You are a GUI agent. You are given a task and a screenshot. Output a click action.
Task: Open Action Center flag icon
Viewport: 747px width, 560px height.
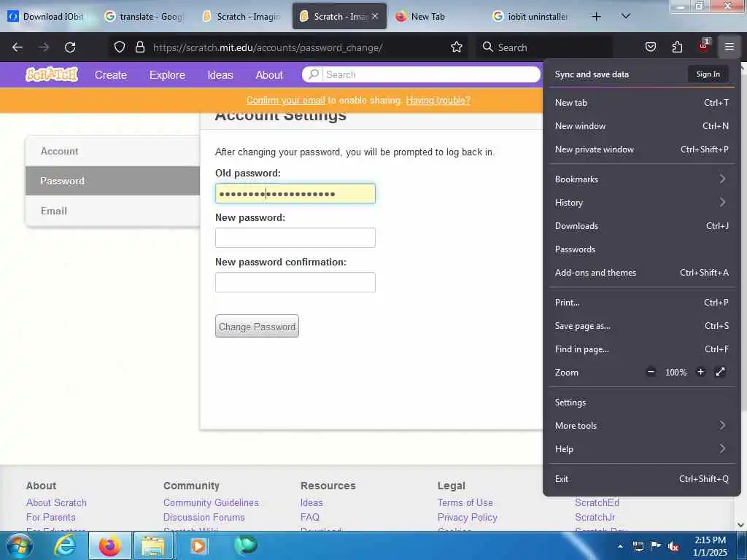(656, 546)
